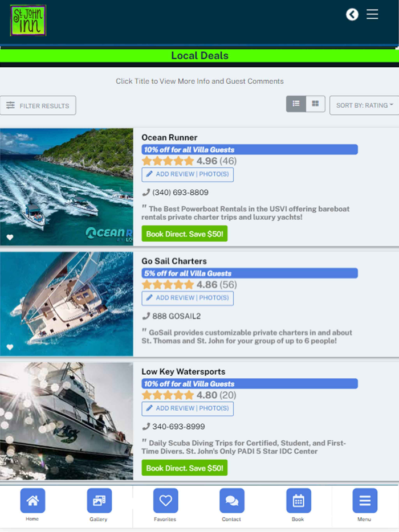Viewport: 399px width, 532px height.
Task: Open Favorites heart icon in bottom bar
Action: point(165,501)
